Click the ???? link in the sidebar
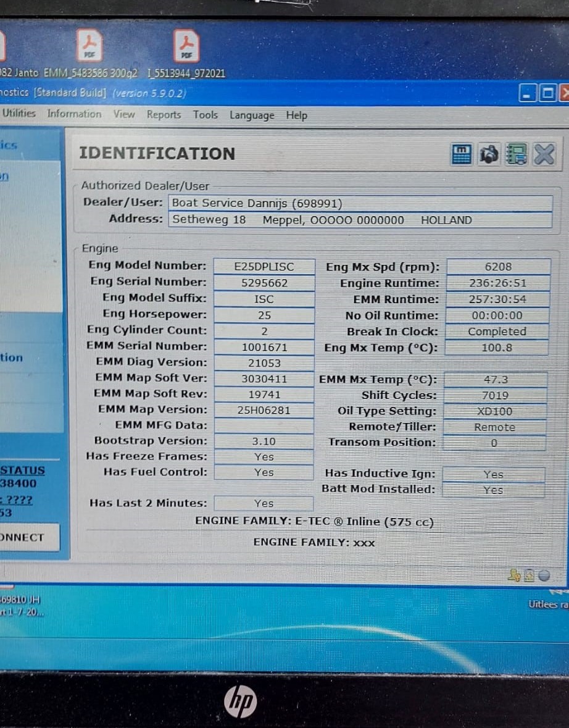Image resolution: width=569 pixels, height=728 pixels. (x=17, y=500)
